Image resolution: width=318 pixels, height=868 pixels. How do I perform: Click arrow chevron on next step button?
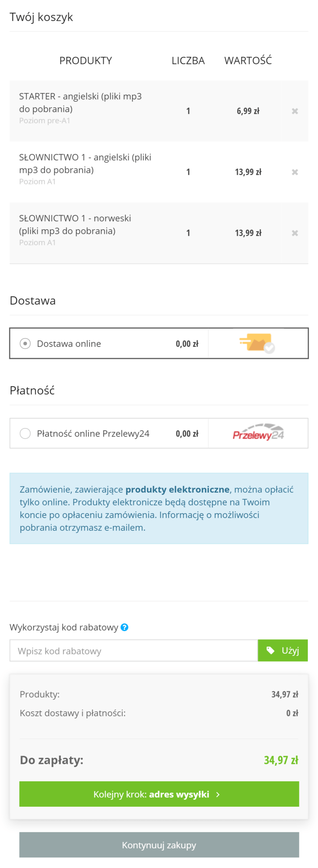218,794
